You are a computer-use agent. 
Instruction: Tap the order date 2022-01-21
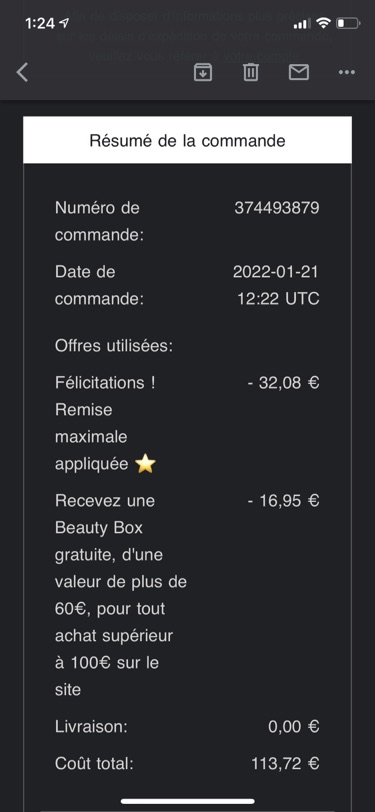pyautogui.click(x=276, y=272)
